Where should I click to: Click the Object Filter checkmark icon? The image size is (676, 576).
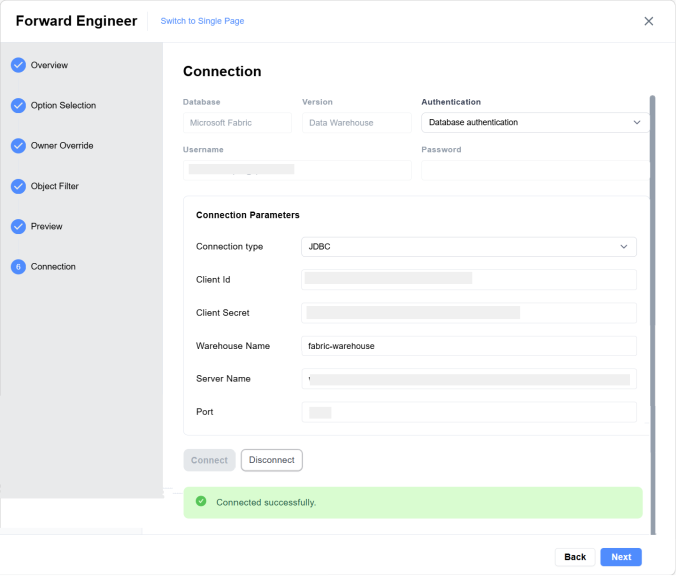click(x=18, y=186)
